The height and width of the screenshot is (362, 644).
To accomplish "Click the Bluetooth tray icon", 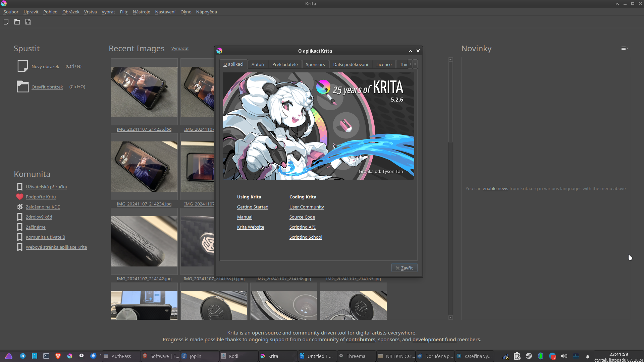I will [x=541, y=356].
